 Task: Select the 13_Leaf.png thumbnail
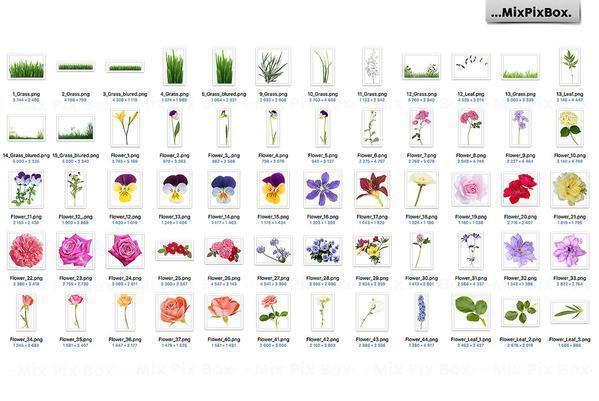(570, 66)
